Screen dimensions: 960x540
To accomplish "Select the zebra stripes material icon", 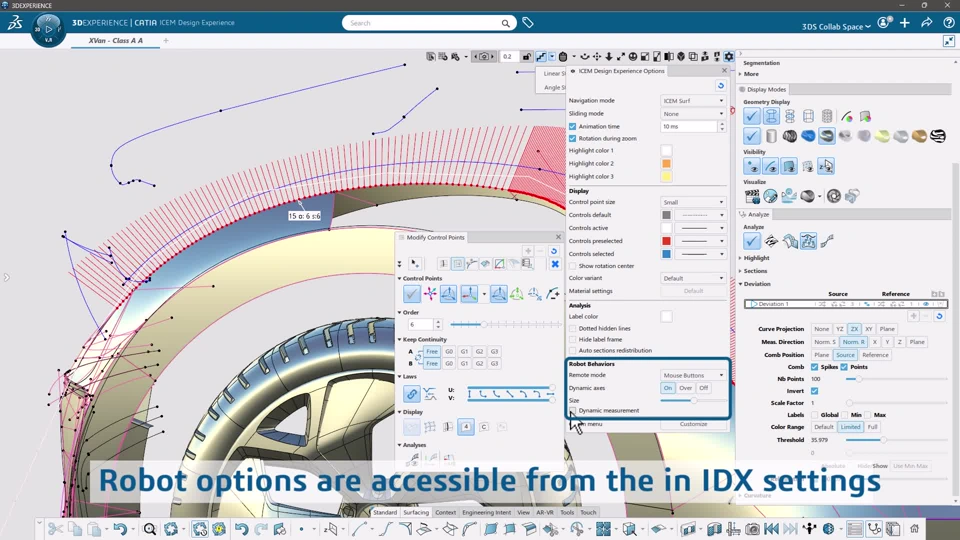I will point(938,136).
